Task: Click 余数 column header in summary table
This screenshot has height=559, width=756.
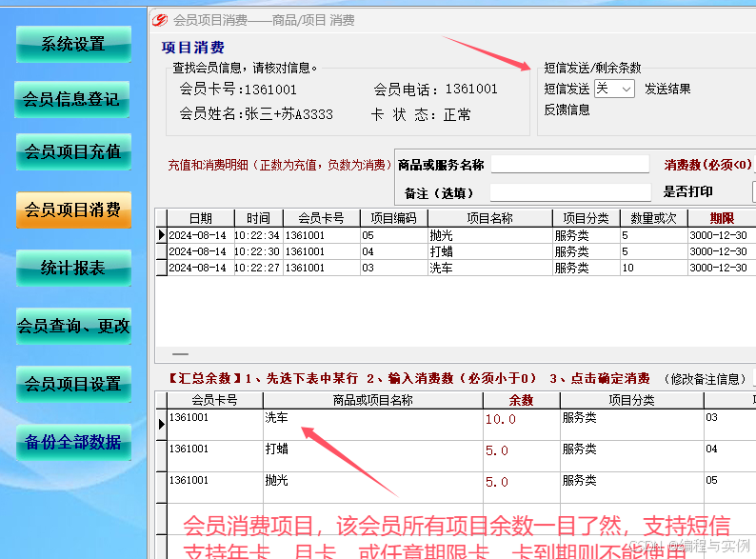Action: [x=521, y=400]
